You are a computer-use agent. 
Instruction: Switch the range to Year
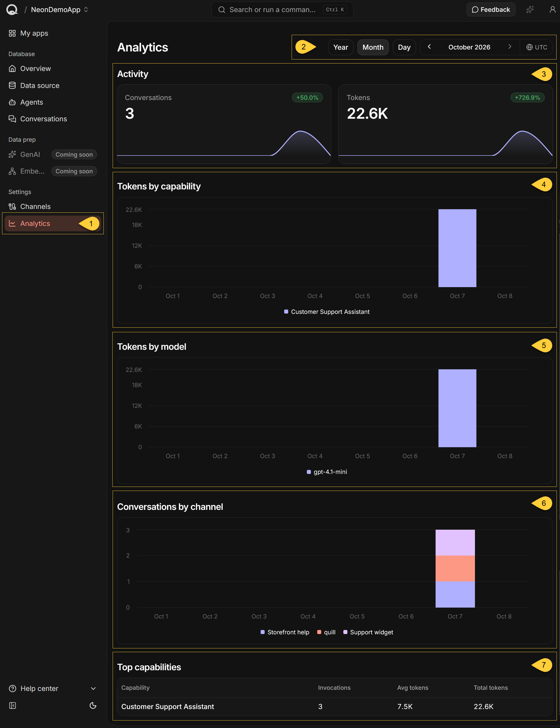[x=340, y=47]
